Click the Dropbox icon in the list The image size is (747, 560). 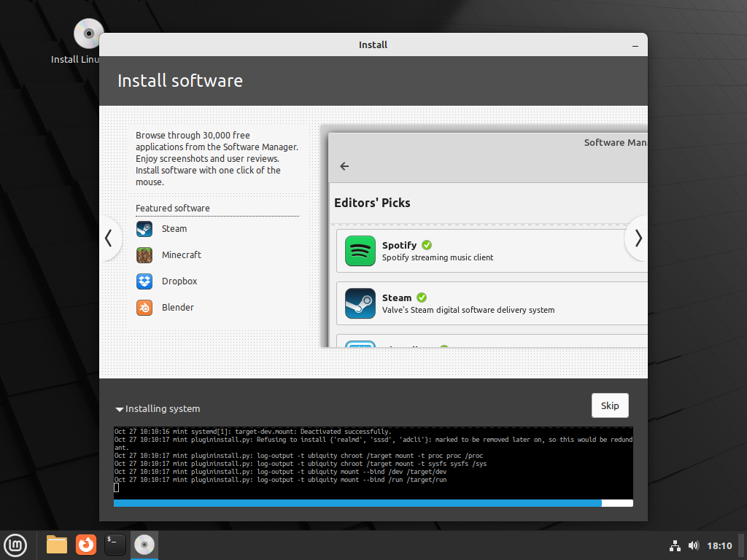(144, 281)
